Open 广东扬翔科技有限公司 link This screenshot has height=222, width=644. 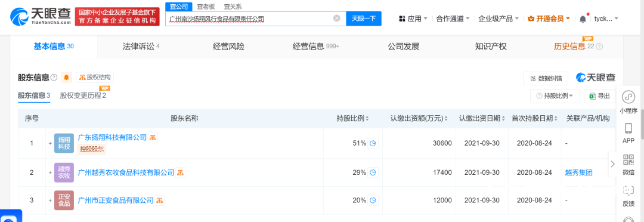112,138
